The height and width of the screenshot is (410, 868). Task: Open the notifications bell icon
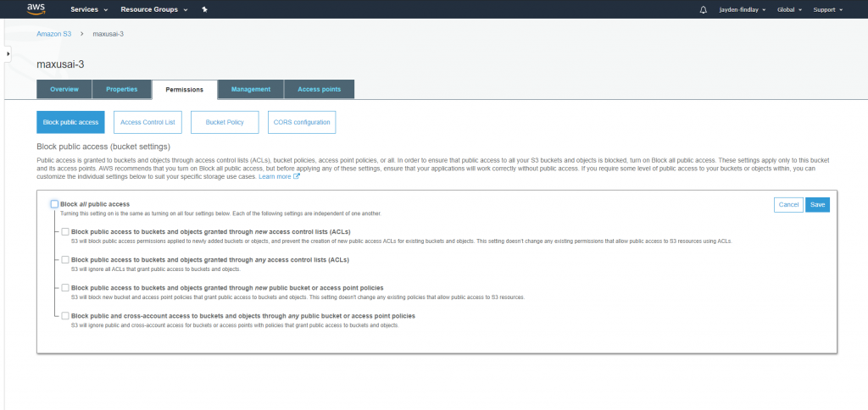(x=704, y=9)
